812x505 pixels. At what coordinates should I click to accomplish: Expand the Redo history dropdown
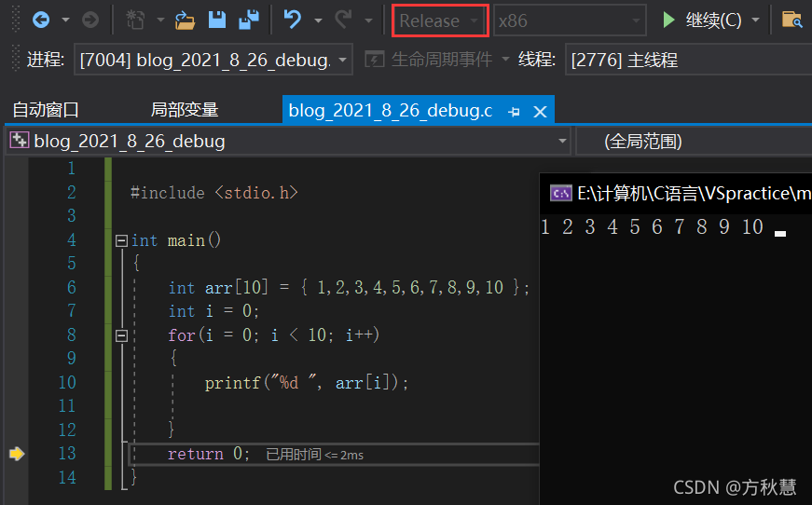click(368, 20)
